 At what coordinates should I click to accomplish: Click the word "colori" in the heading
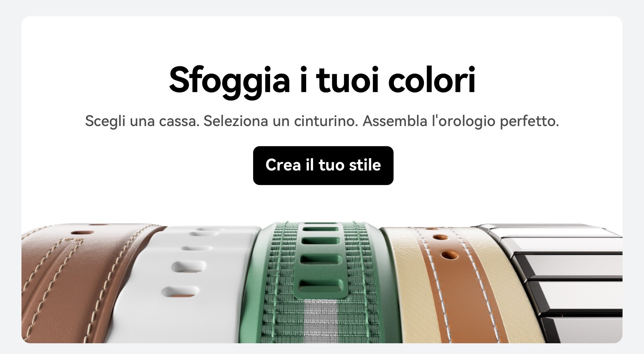point(432,79)
